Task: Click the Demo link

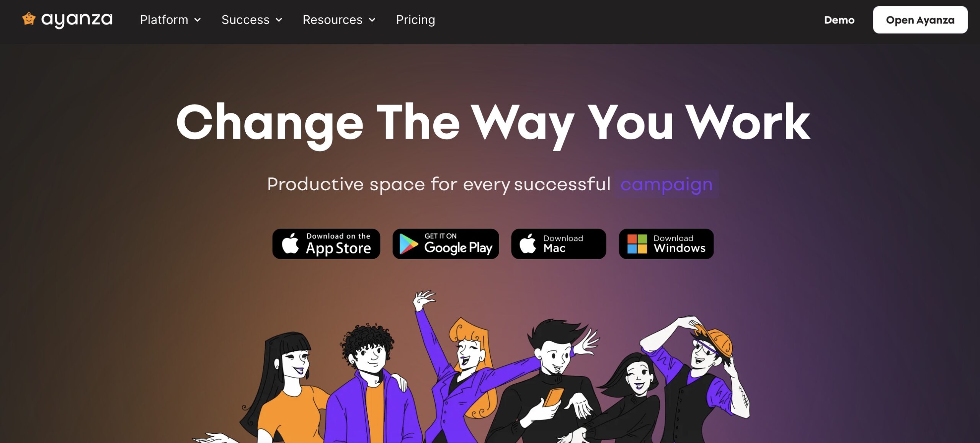Action: coord(839,20)
